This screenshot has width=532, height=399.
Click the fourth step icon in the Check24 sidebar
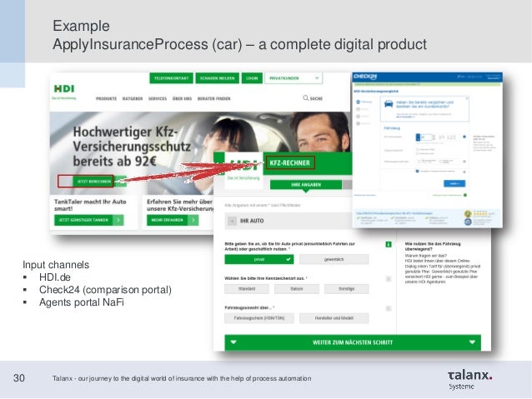coord(359,123)
